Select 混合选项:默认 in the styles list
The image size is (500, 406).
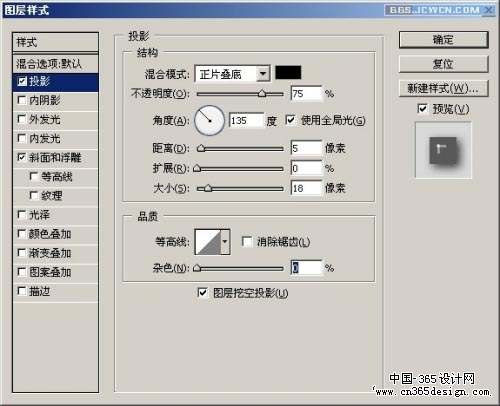click(55, 64)
